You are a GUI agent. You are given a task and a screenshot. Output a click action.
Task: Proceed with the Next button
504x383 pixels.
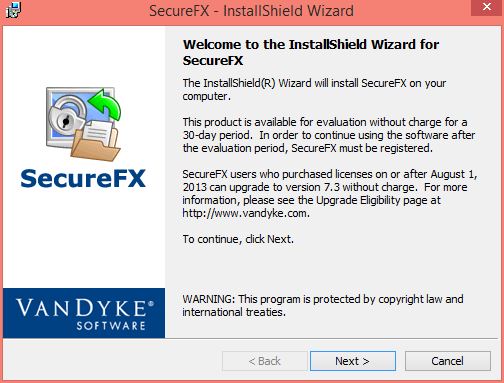click(x=353, y=361)
